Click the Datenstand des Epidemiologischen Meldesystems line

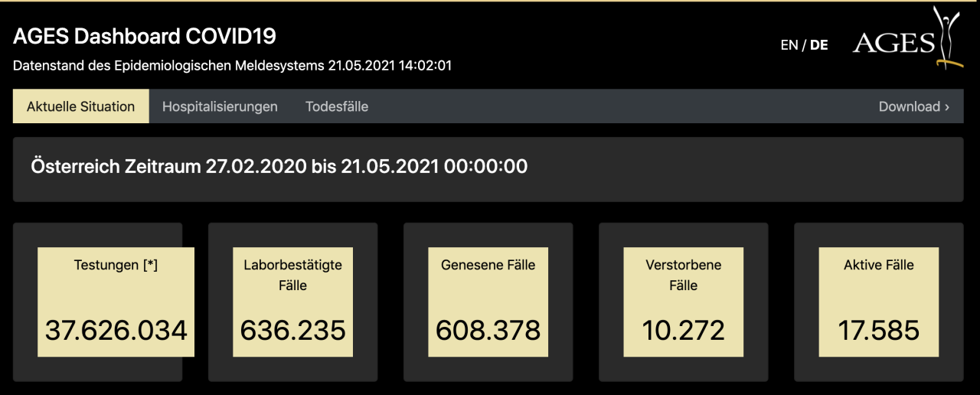tap(232, 66)
